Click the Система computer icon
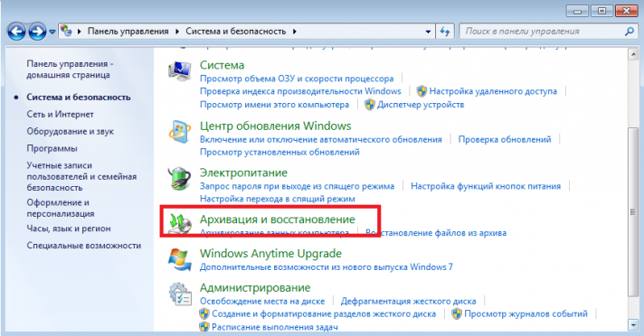Image resolution: width=644 pixels, height=336 pixels. point(179,71)
